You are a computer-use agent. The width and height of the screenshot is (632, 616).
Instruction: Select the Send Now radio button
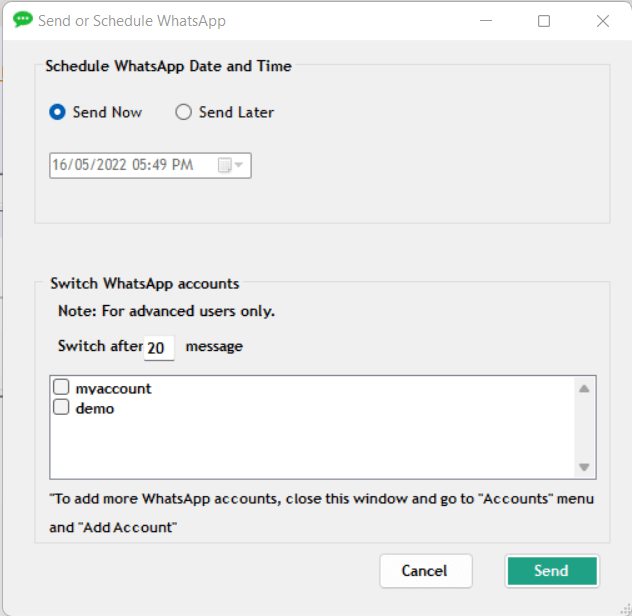[58, 113]
